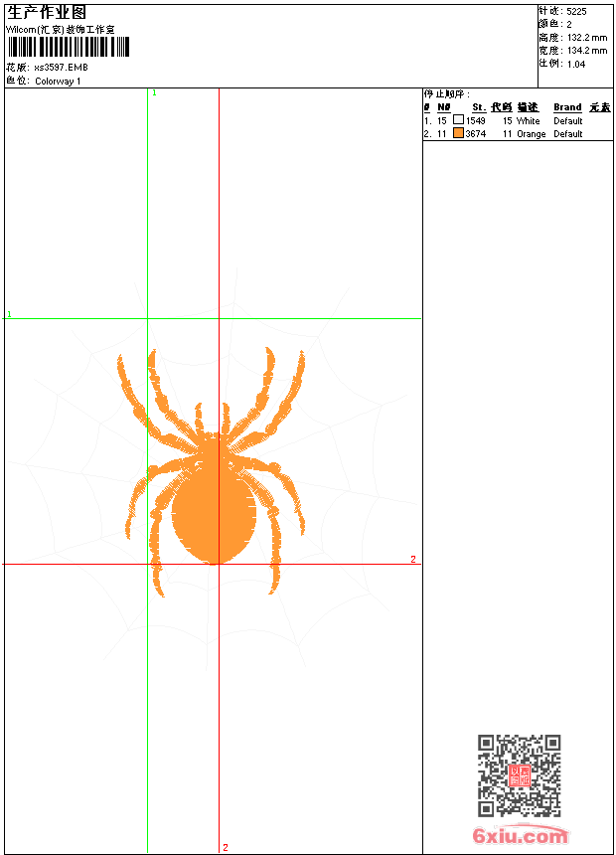616x855 pixels.
Task: Click the QR code image
Action: click(x=520, y=775)
